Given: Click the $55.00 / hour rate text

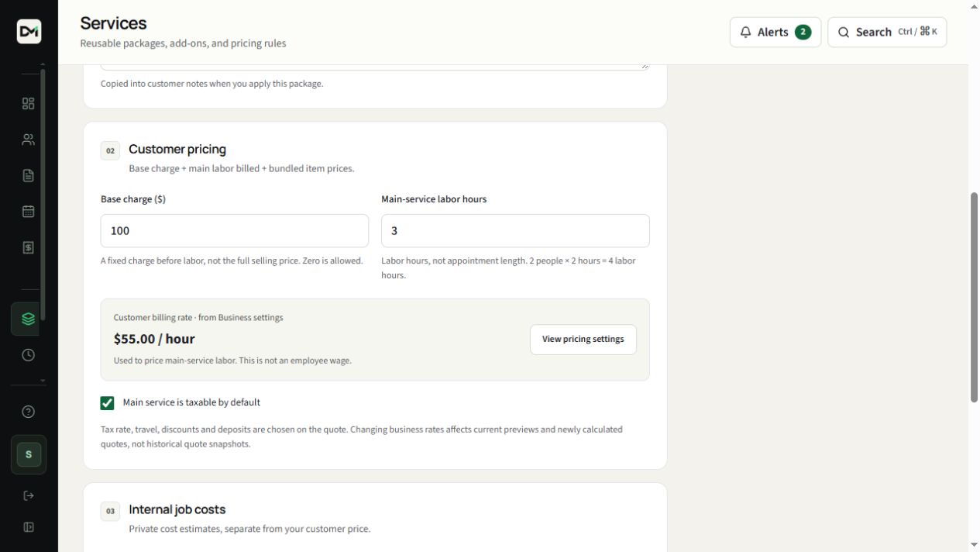Looking at the screenshot, I should (154, 339).
